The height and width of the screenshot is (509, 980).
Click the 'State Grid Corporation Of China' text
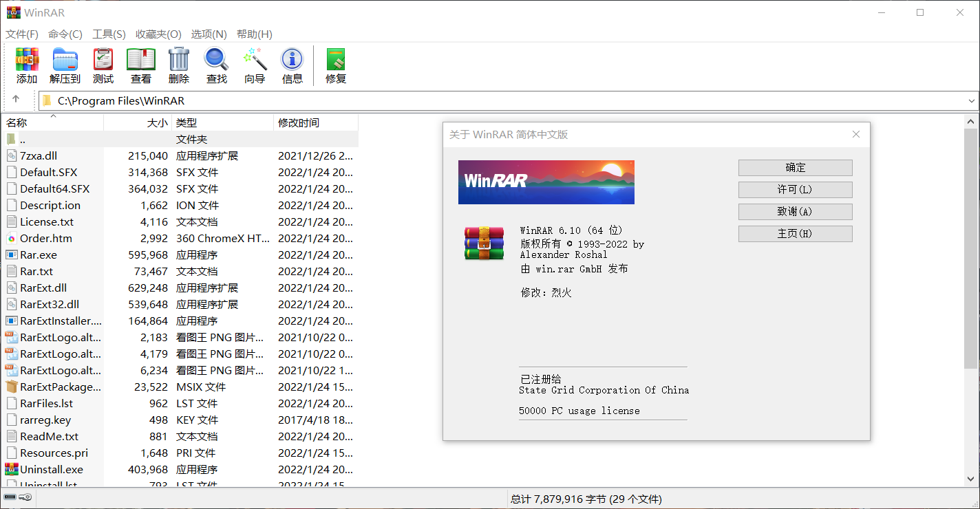(604, 390)
